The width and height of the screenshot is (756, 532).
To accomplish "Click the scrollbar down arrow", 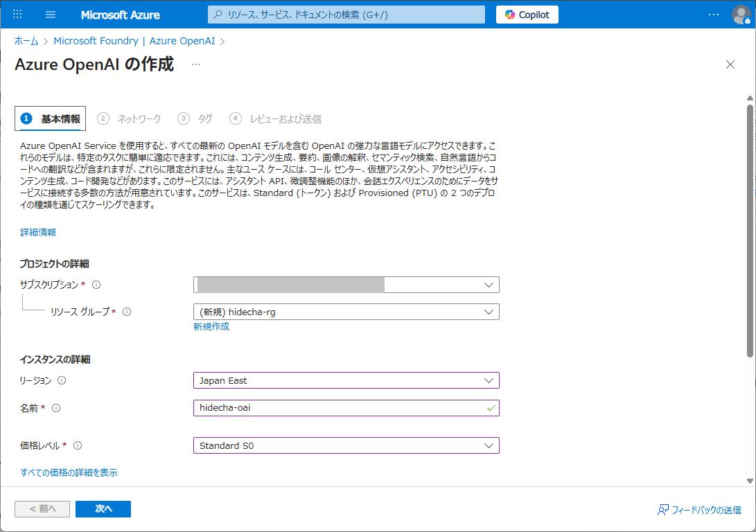I will coord(750,481).
